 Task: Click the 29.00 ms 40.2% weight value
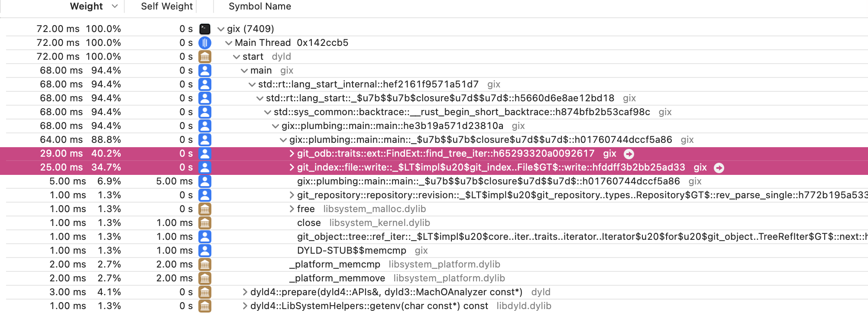click(81, 154)
